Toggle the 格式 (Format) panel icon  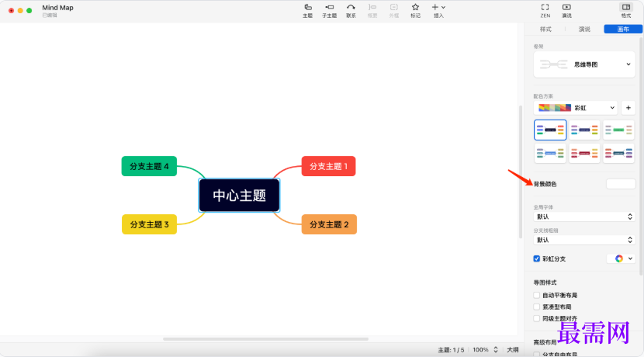(x=625, y=8)
